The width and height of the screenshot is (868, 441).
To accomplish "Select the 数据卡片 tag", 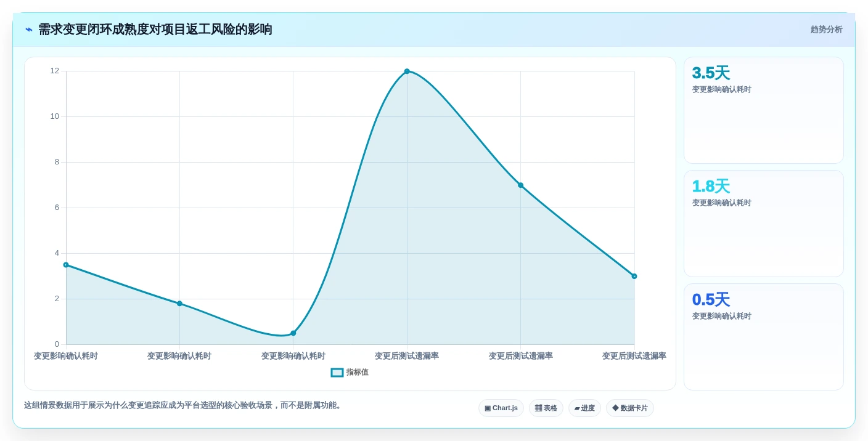I will tap(629, 408).
